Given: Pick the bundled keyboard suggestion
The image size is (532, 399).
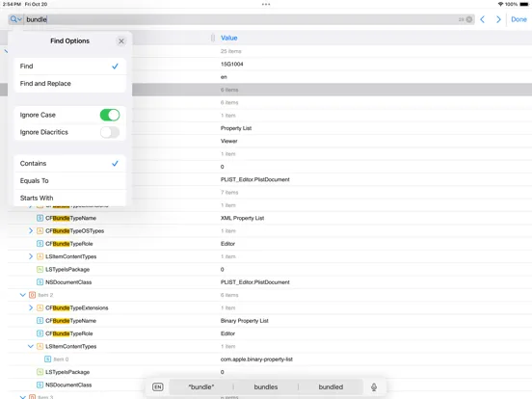Looking at the screenshot, I should tap(331, 387).
